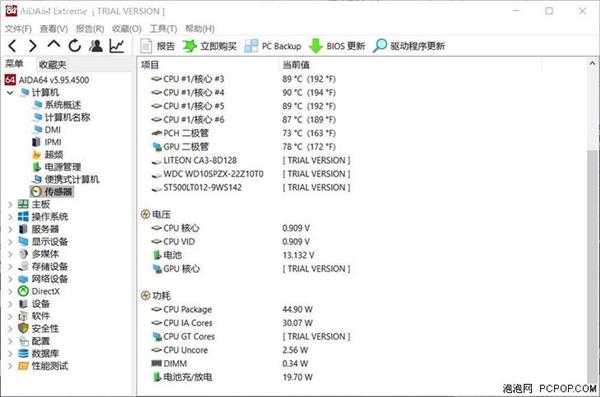This screenshot has height=397, width=600.
Task: Click the 报告 report button
Action: coord(158,46)
